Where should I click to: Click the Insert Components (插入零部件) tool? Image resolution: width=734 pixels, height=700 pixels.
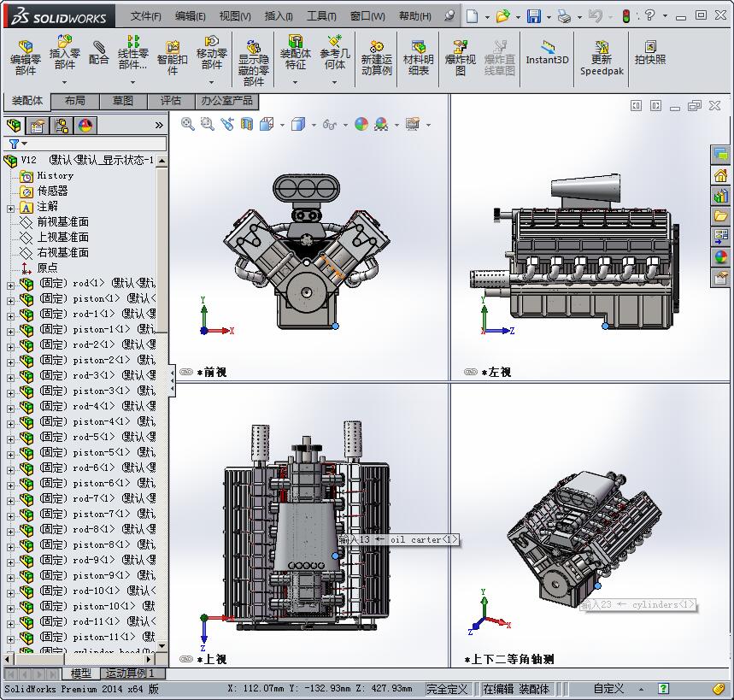pyautogui.click(x=65, y=53)
